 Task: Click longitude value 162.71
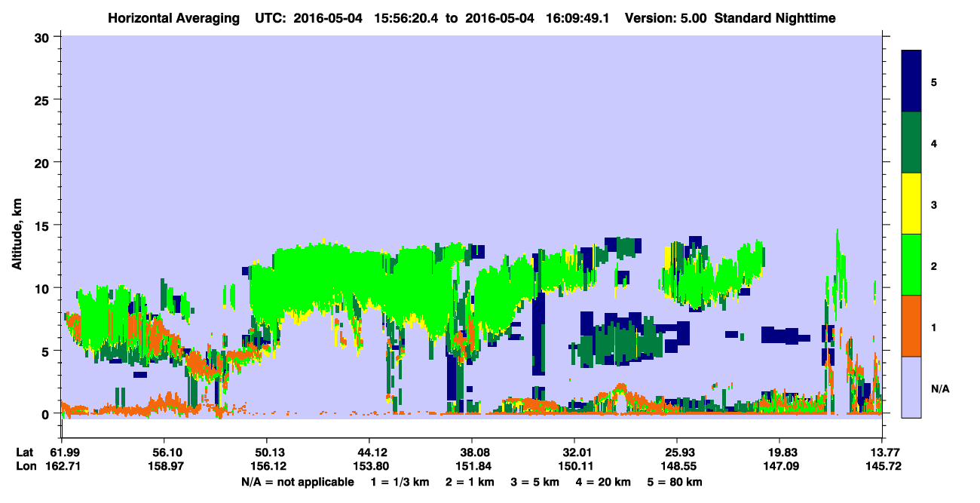coord(62,467)
